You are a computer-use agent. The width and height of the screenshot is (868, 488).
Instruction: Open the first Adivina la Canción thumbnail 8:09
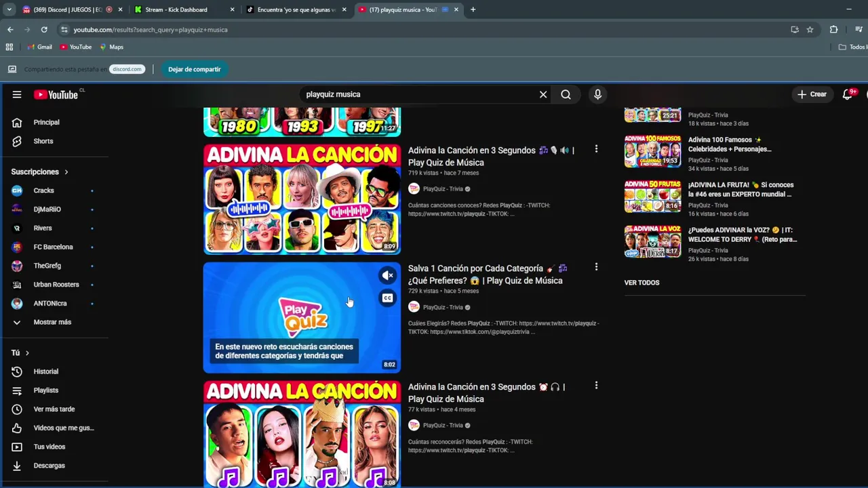pos(302,199)
